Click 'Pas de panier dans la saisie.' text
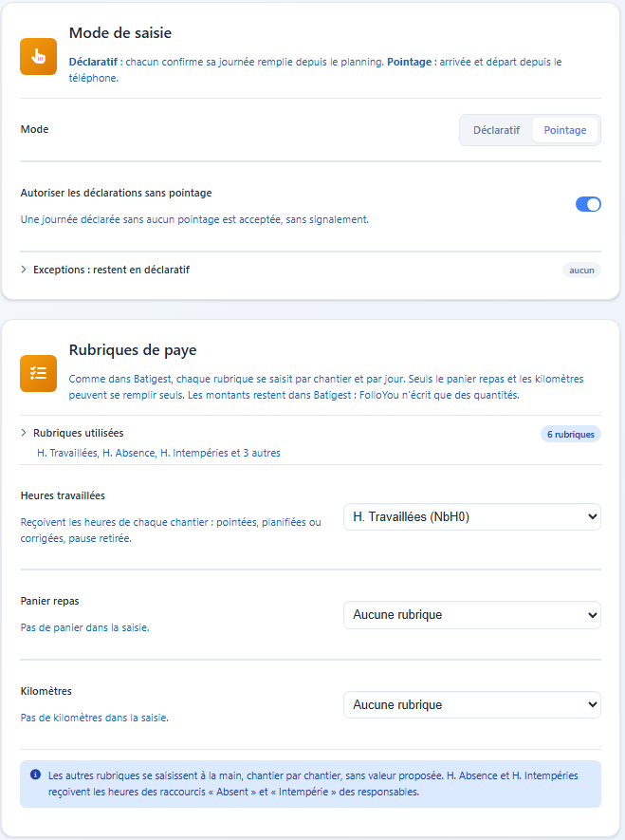Viewport: 625px width, 840px height. [x=84, y=627]
